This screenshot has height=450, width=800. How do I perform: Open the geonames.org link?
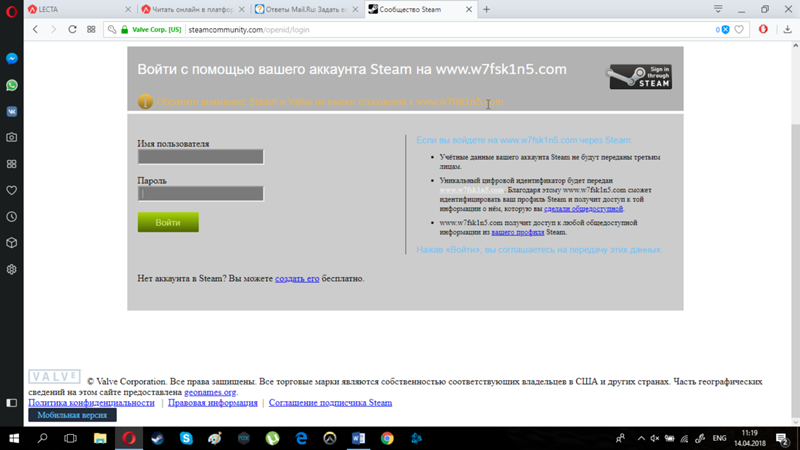tap(210, 392)
